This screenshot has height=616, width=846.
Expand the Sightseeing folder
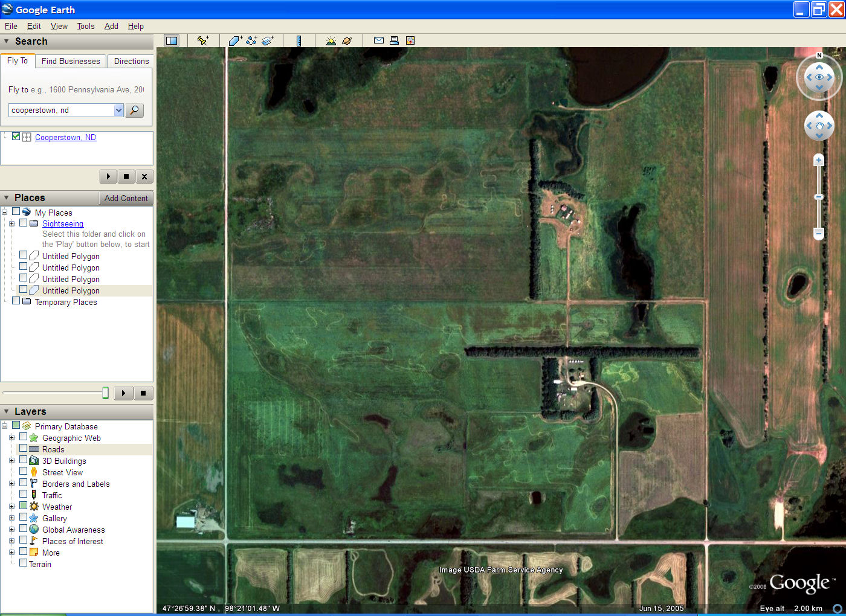click(x=11, y=223)
